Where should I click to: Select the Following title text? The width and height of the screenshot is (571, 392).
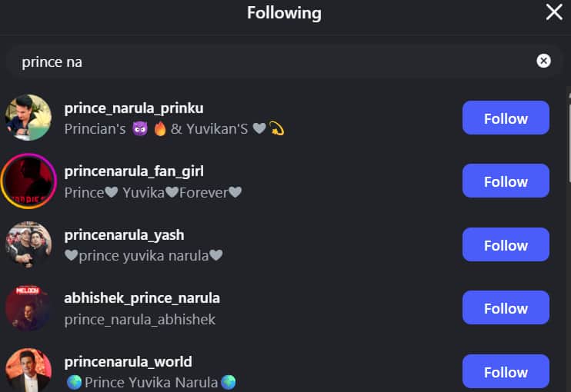(x=284, y=13)
